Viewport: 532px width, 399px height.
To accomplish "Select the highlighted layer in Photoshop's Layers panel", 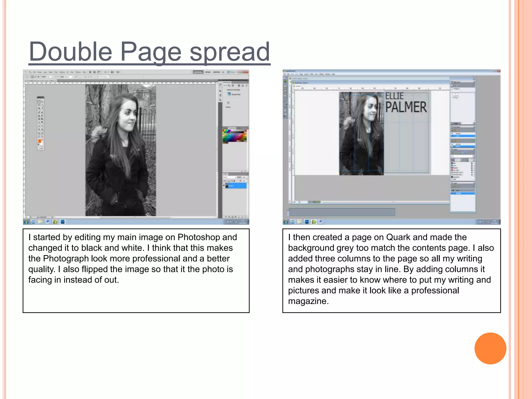I will point(236,186).
